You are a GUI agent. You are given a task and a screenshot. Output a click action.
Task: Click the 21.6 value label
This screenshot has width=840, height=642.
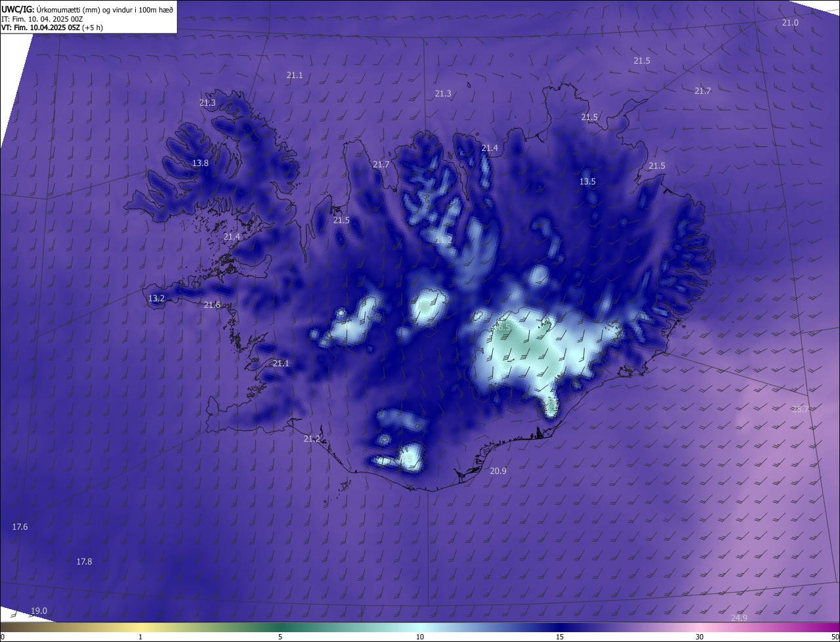pos(212,305)
